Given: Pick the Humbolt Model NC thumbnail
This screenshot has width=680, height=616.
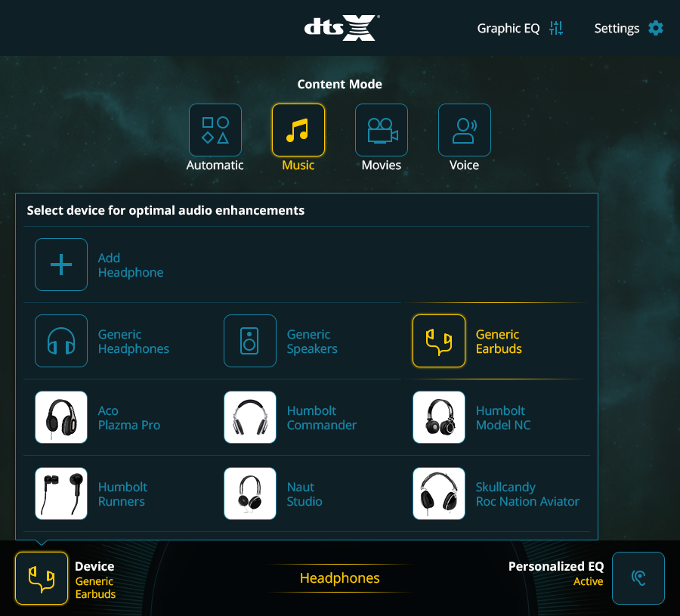Looking at the screenshot, I should (x=439, y=417).
